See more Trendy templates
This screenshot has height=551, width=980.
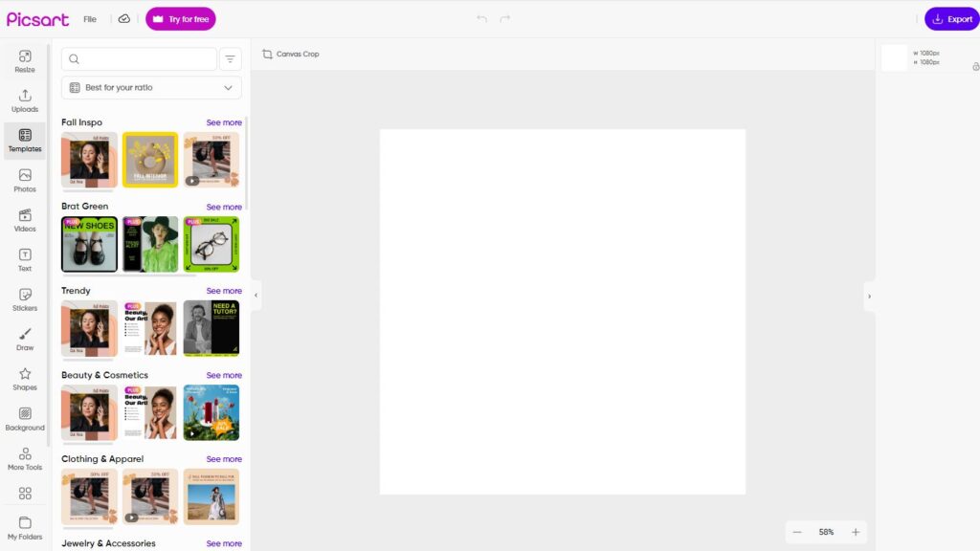224,291
